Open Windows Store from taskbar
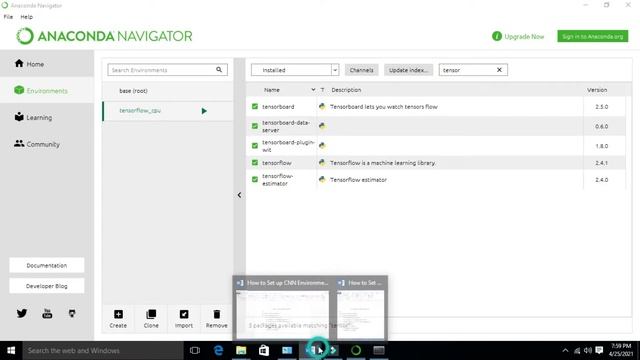 pyautogui.click(x=264, y=351)
